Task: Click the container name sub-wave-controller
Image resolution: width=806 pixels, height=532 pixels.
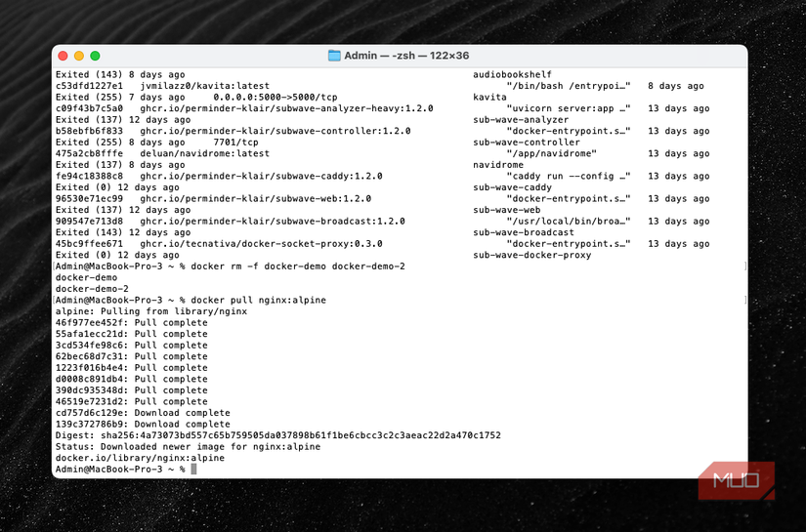Action: [x=527, y=143]
